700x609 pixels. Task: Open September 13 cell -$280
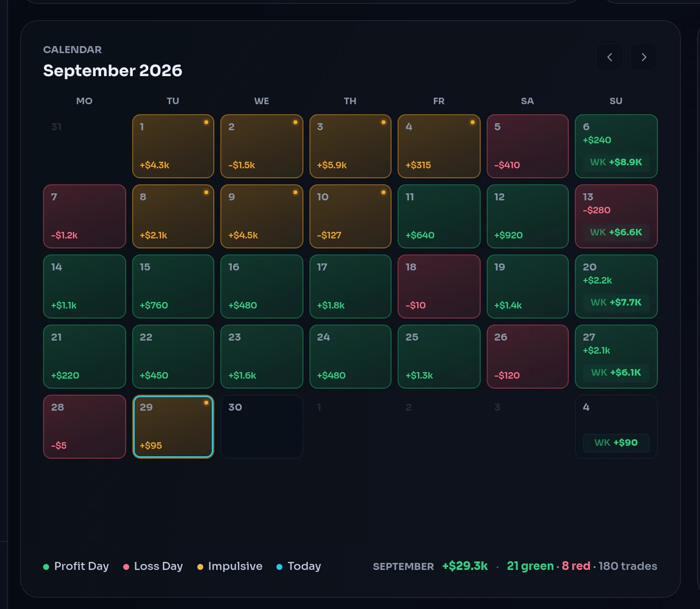coord(616,216)
